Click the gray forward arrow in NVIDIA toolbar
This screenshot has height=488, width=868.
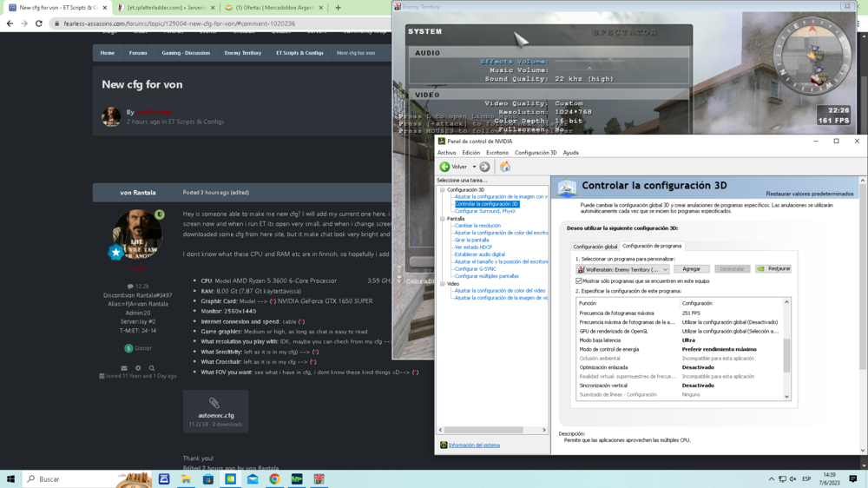[x=484, y=167]
